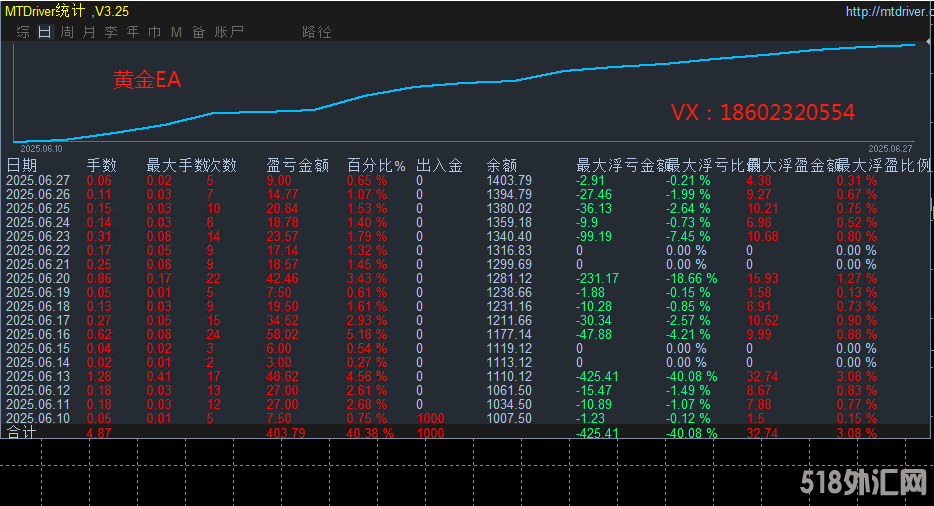Click floating loss -99.19

tap(594, 236)
